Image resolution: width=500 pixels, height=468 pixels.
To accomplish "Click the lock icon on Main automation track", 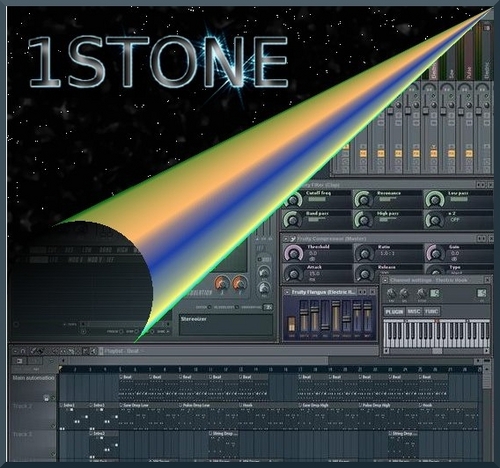I will pos(46,398).
